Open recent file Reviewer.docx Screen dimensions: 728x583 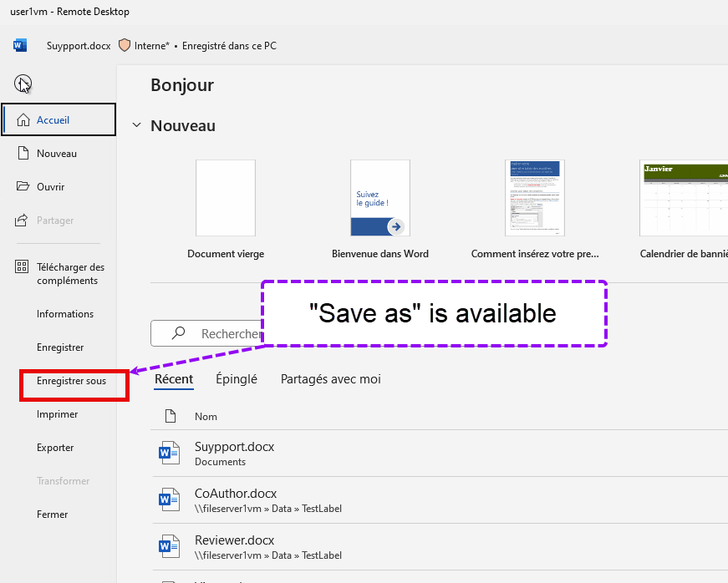(439, 547)
